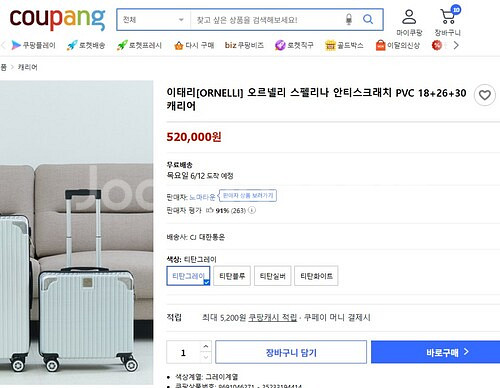Open 쿠팡플레이 from category bar
Viewport: 500px width, 388px height.
point(33,45)
